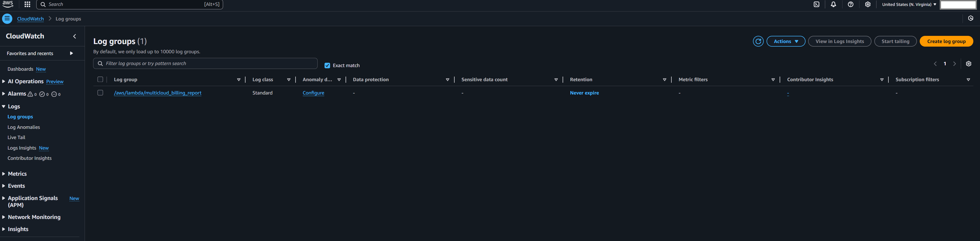Click the Contributor Insights dash link in row
The width and height of the screenshot is (980, 241).
pyautogui.click(x=788, y=93)
